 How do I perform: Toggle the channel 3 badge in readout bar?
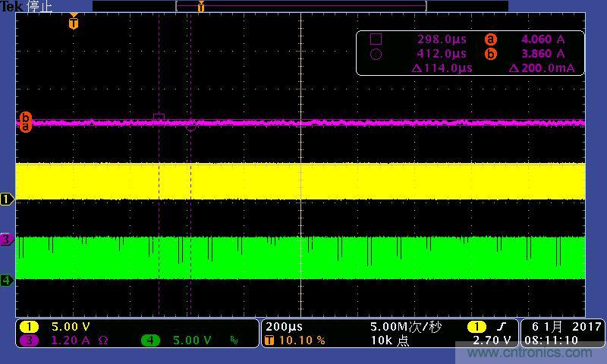pos(28,340)
